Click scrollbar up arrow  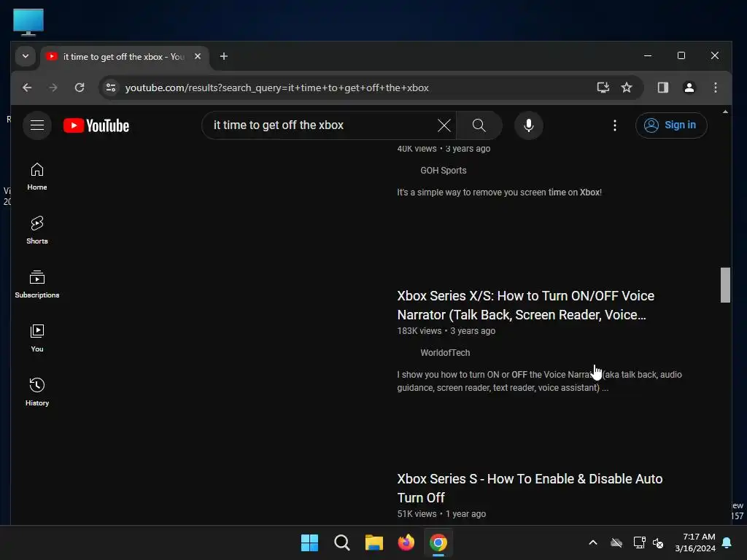click(725, 112)
